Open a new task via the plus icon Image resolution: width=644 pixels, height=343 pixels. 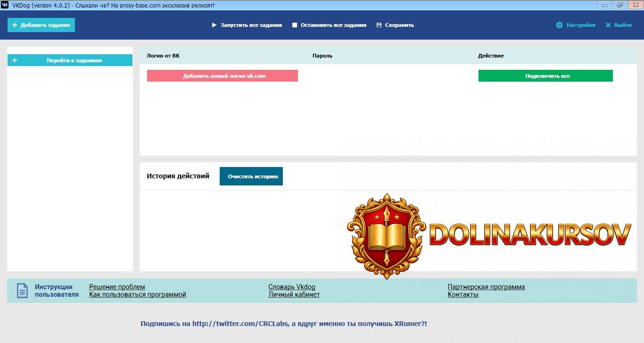click(x=15, y=25)
